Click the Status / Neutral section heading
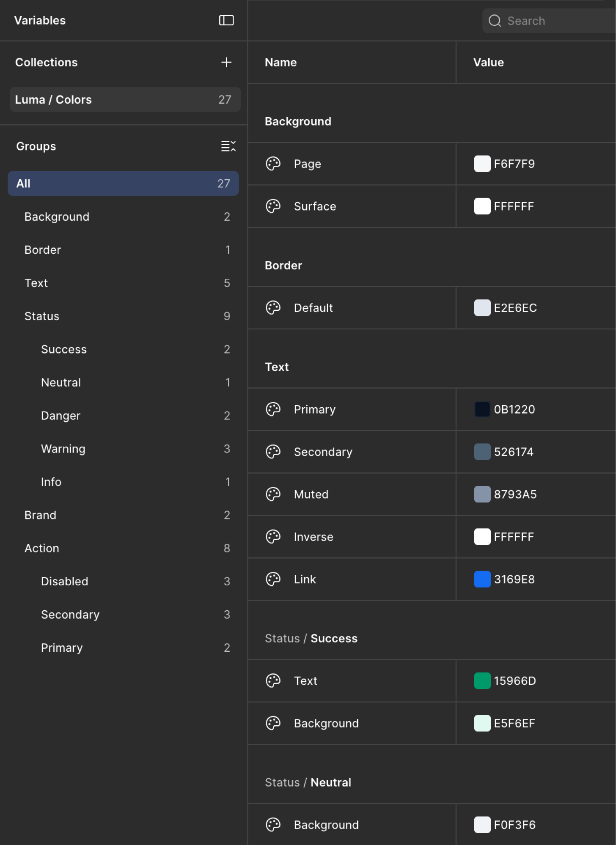Screen dimensions: 616x845 pos(308,782)
